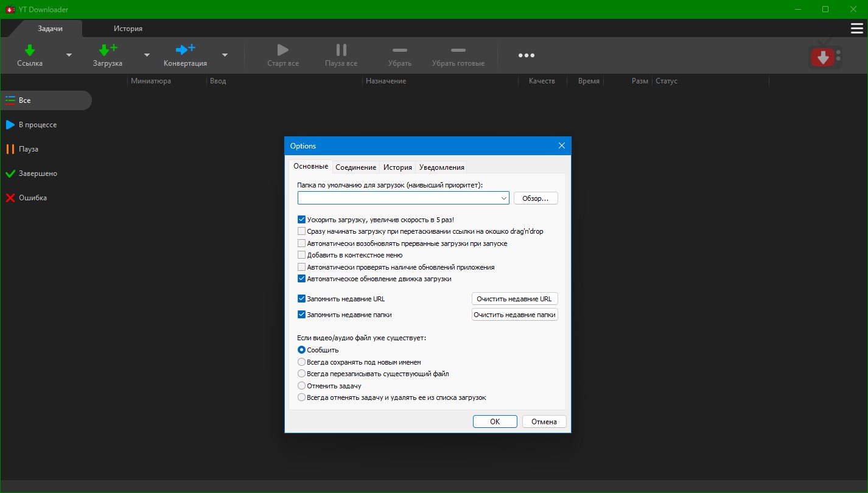The height and width of the screenshot is (493, 868).
Task: Open the Уведомления tab in Options
Action: click(x=442, y=167)
